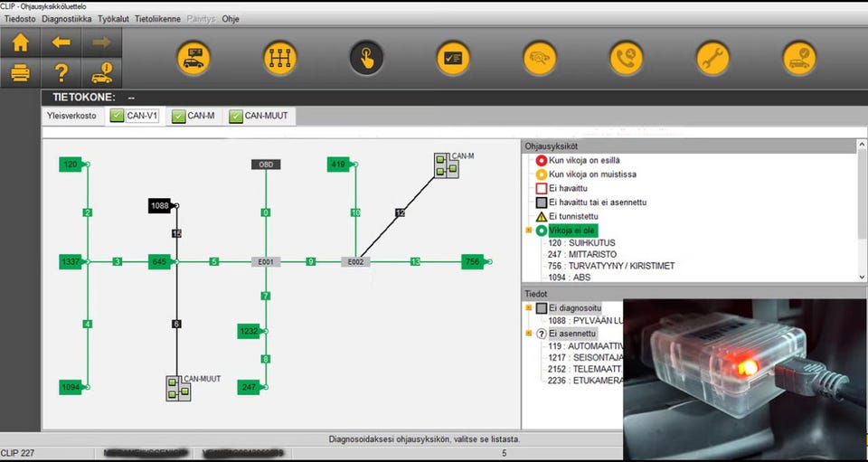Click the vehicle identification round icon
Viewport: 868px width, 462px height.
[193, 58]
